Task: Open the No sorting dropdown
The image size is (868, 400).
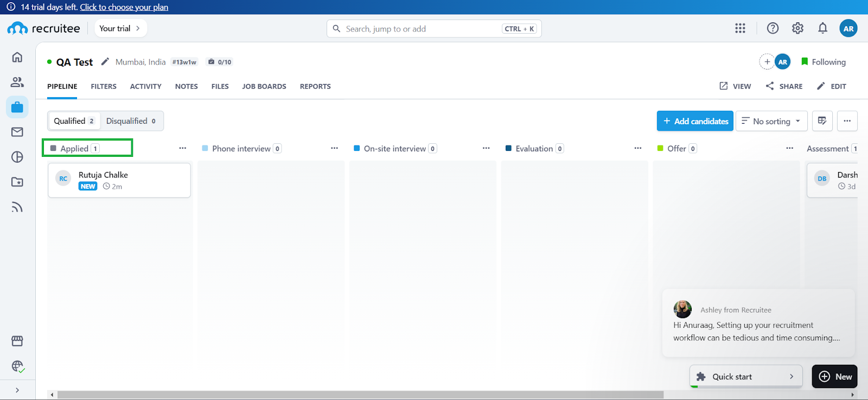Action: coord(771,121)
